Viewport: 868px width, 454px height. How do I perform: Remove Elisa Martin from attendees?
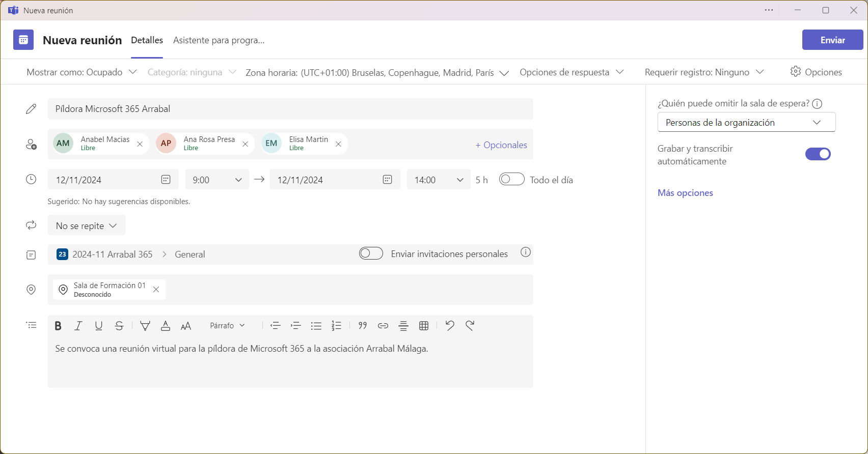point(339,144)
